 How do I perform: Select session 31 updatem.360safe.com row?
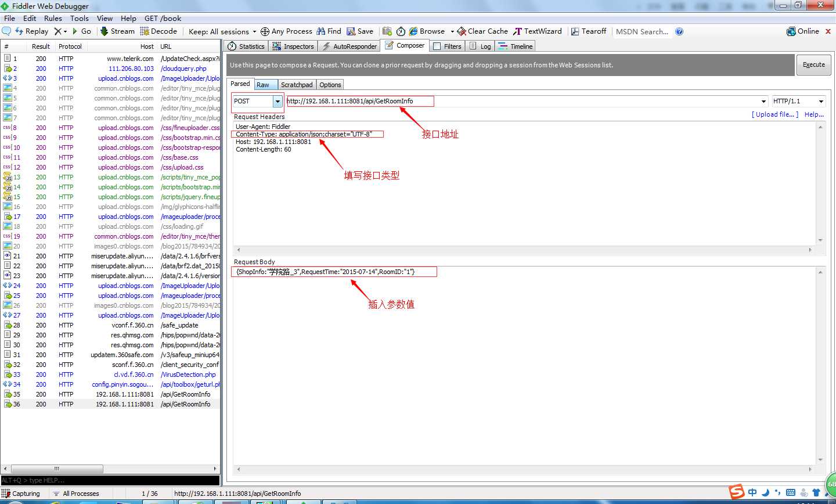coord(111,355)
